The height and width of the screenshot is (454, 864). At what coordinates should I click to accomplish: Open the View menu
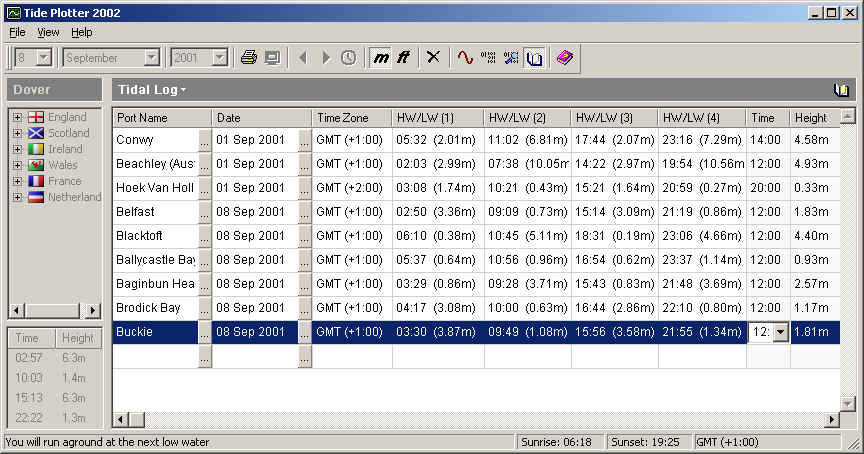pos(48,33)
